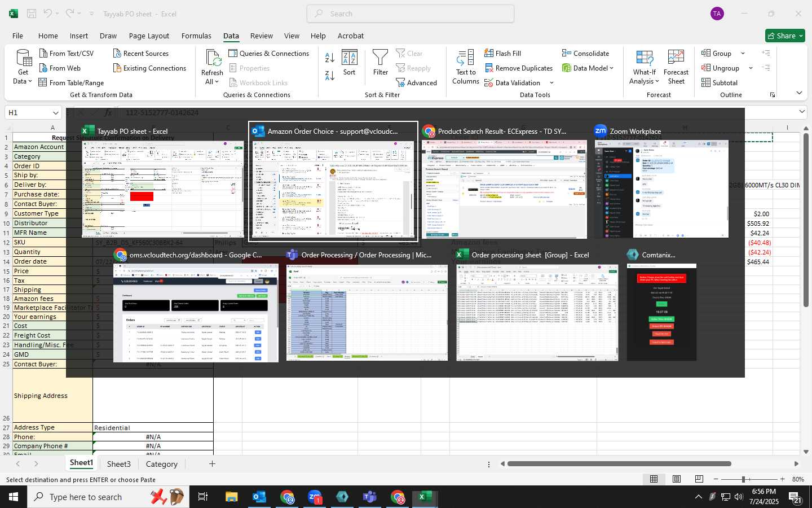Open Advanced filter options

click(x=416, y=82)
